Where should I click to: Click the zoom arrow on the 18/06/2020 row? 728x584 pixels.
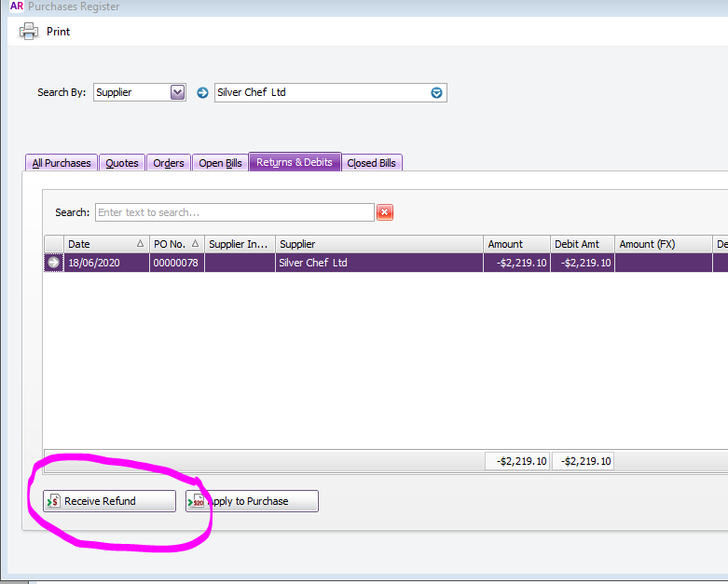[x=54, y=263]
